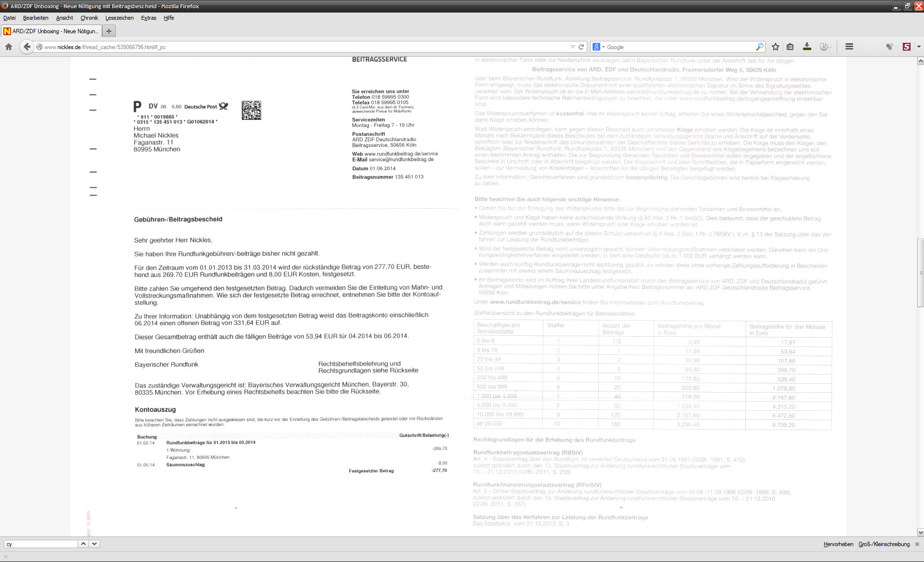Open a new tab with plus button
Screen dimensions: 924x562
[109, 31]
